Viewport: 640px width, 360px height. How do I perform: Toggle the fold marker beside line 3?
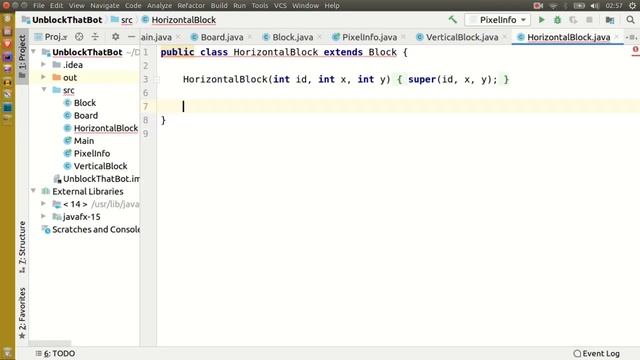[x=156, y=80]
